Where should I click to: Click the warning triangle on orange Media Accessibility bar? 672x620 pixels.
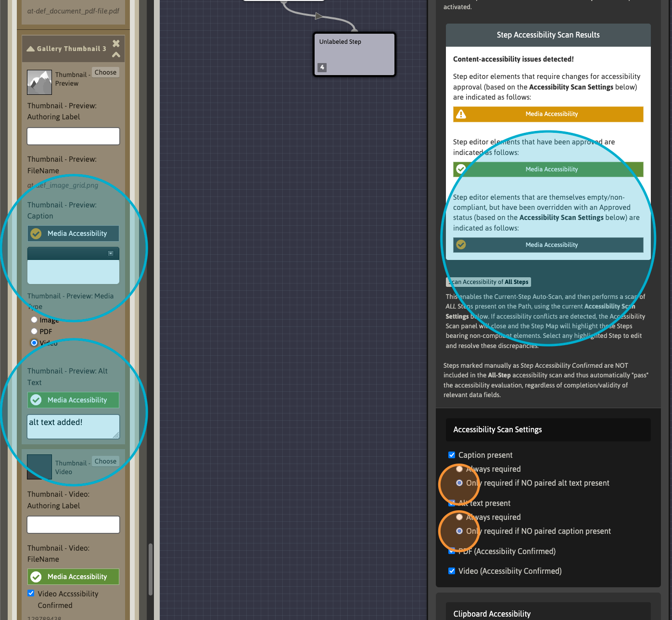(x=461, y=114)
